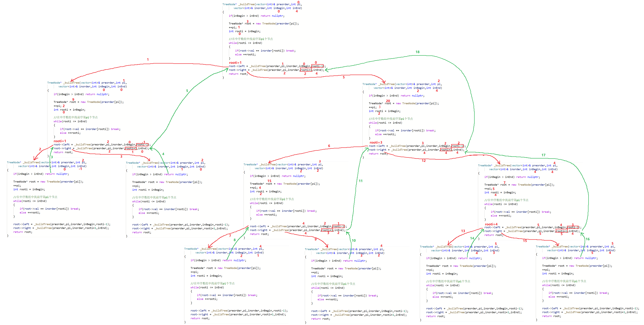Click the topmost '_buildTree' function name
The image size is (644, 325).
[x=246, y=4]
